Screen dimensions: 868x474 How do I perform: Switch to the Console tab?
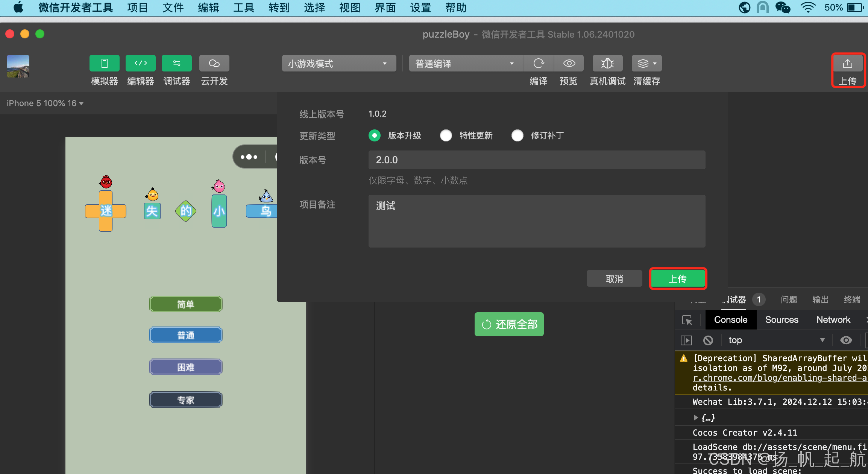click(x=731, y=320)
